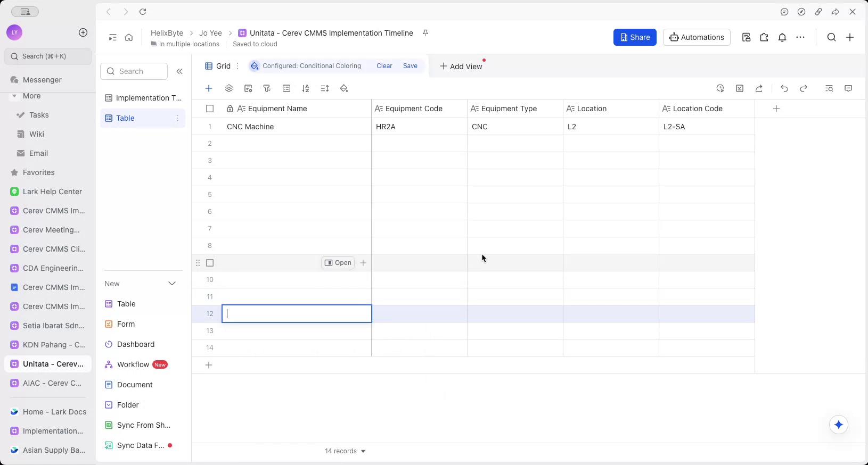This screenshot has width=868, height=465.
Task: Click the undo arrow
Action: pyautogui.click(x=784, y=88)
